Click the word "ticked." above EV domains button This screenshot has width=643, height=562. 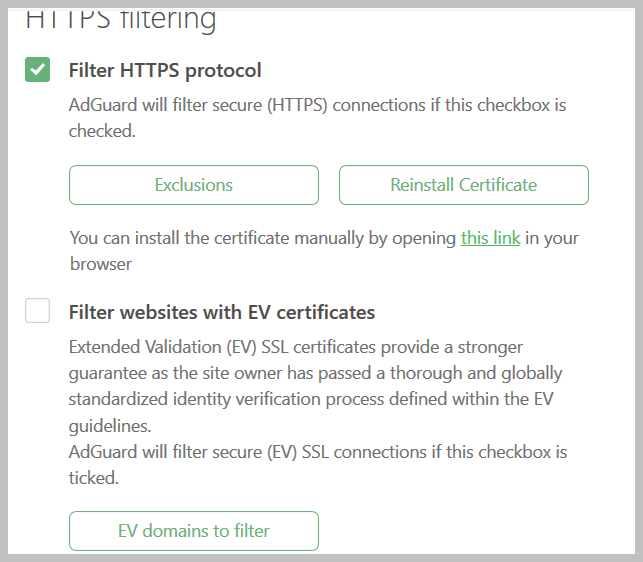coord(94,478)
